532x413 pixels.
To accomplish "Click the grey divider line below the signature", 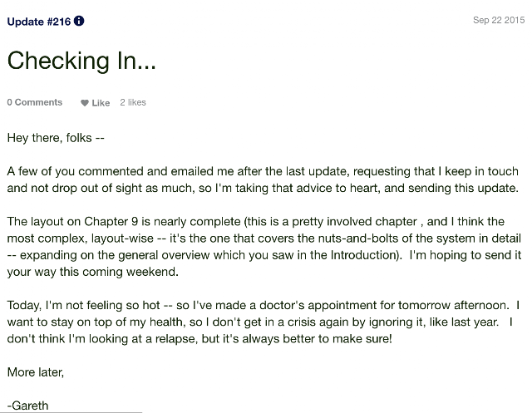I will pos(71,412).
